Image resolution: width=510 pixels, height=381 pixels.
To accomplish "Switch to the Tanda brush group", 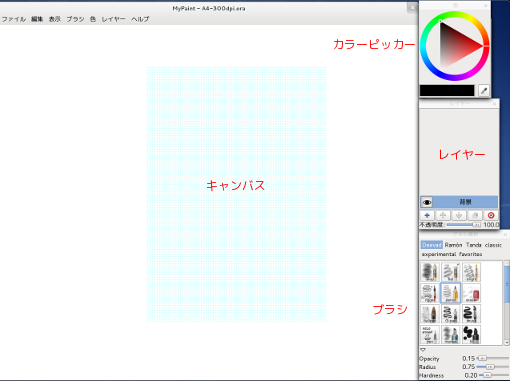I will pyautogui.click(x=473, y=245).
